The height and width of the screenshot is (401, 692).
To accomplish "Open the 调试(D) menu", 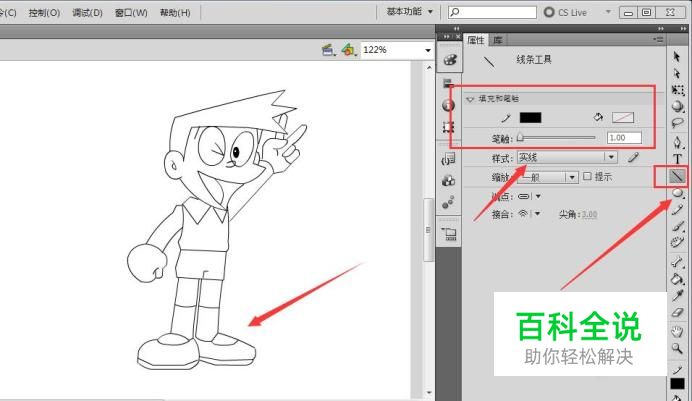I will 87,13.
